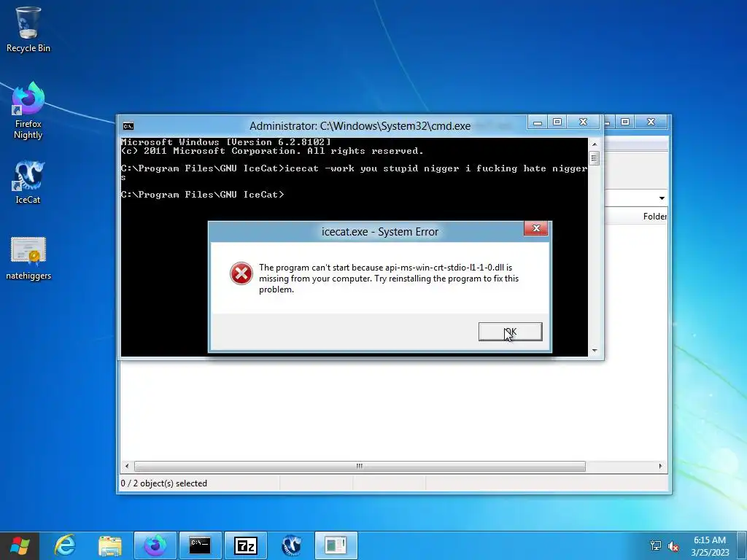This screenshot has height=560, width=747.
Task: Open the cmd.exe title bar system menu icon
Action: [128, 125]
